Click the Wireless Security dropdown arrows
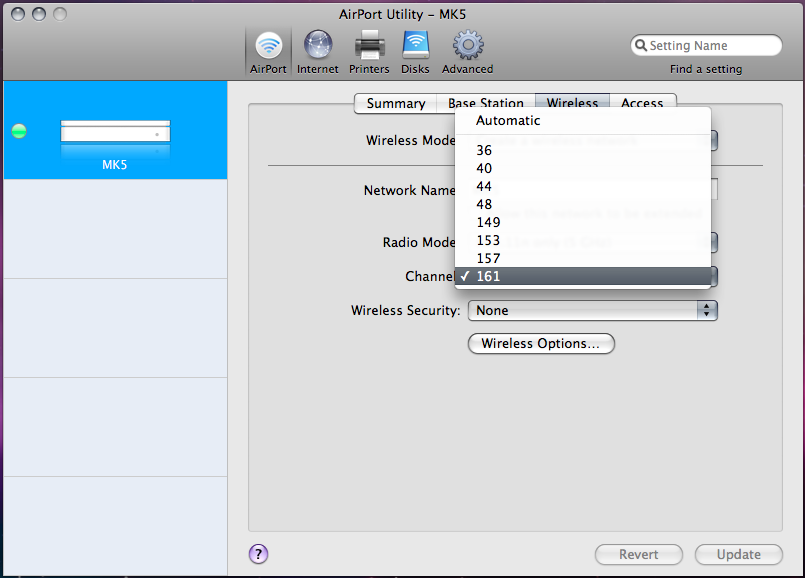Screen dimensions: 805x578 [707, 310]
